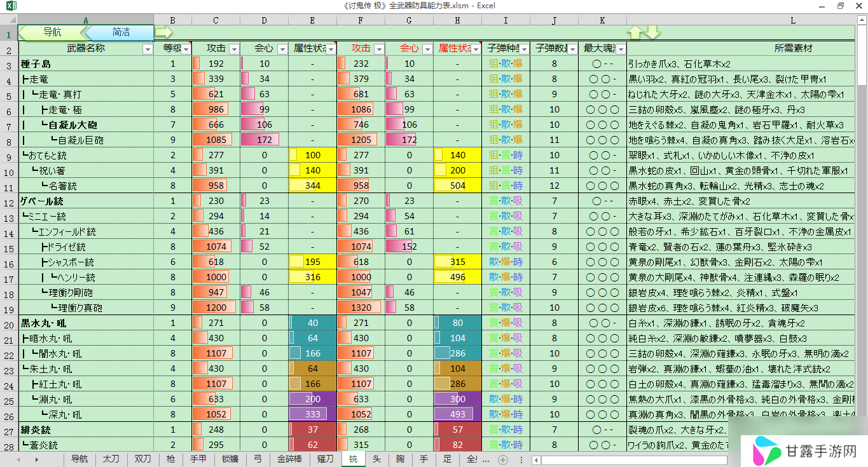Viewport: 868px width, 467px height.
Task: Select the cell 黒水丸･吼
Action: coord(86,323)
